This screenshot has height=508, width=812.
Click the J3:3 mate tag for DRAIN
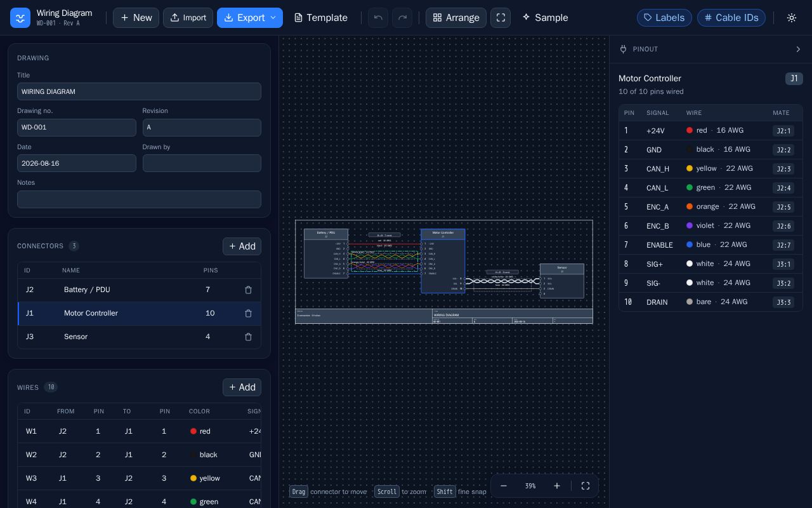click(783, 302)
